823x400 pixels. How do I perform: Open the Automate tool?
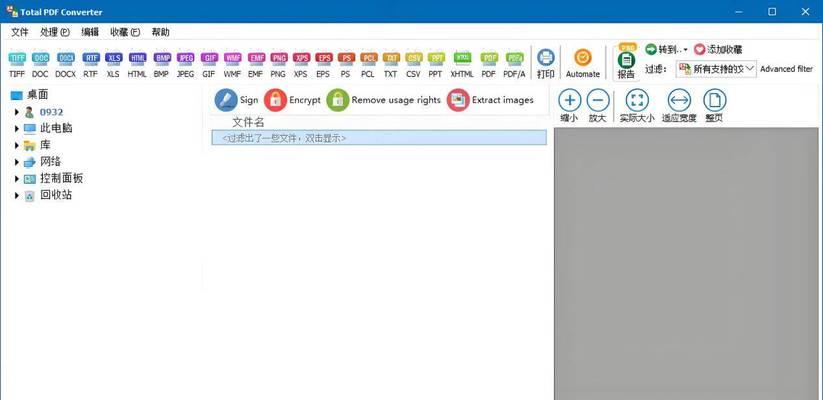point(583,64)
